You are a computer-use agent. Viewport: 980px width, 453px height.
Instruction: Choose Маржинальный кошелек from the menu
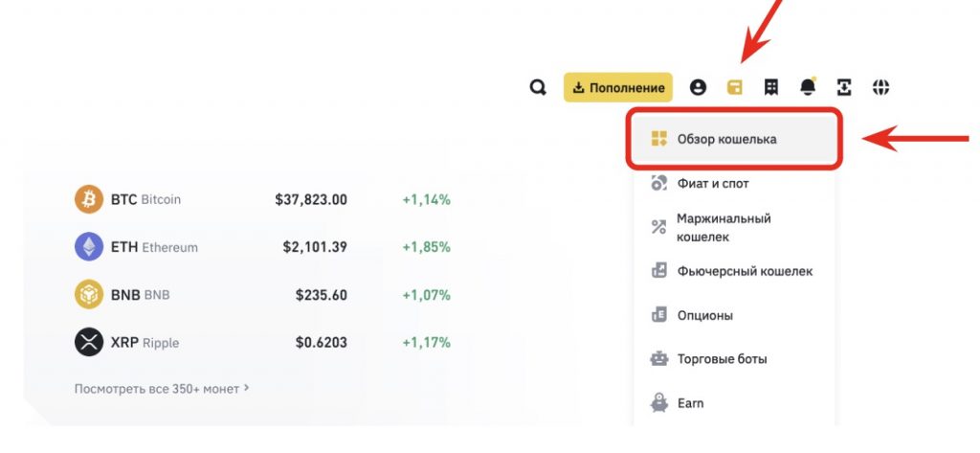pos(723,227)
